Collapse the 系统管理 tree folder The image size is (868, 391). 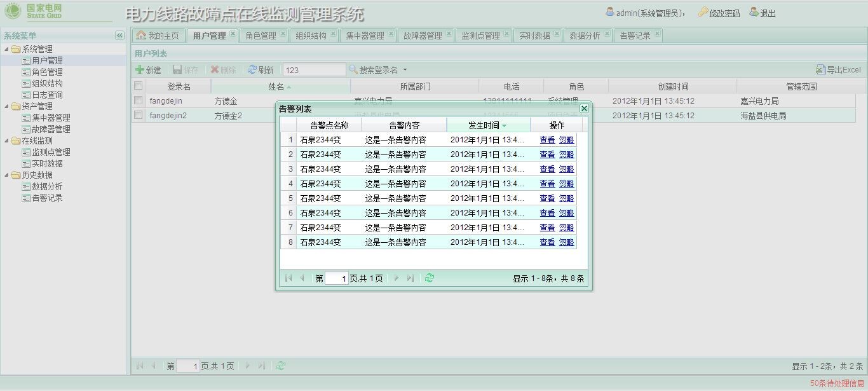coord(7,49)
